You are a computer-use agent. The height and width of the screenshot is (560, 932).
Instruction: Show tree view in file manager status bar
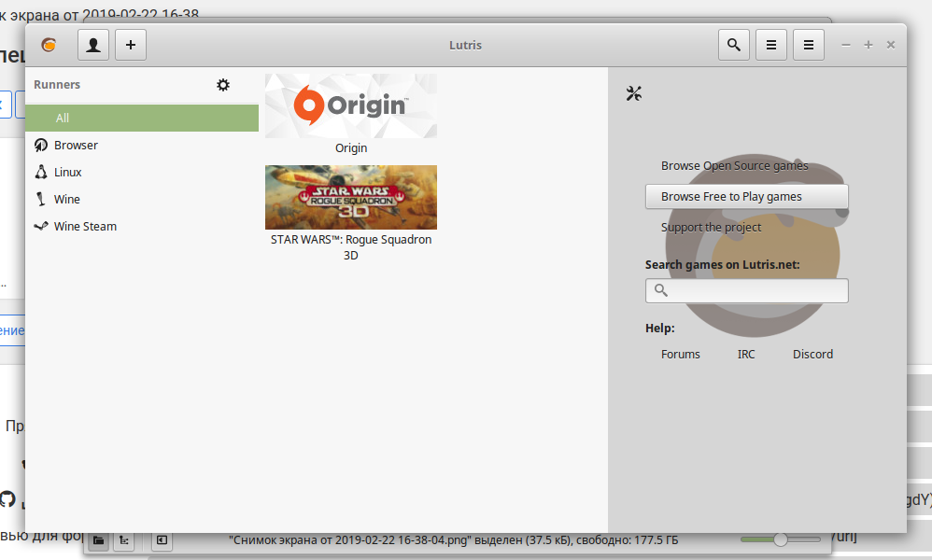pyautogui.click(x=123, y=540)
